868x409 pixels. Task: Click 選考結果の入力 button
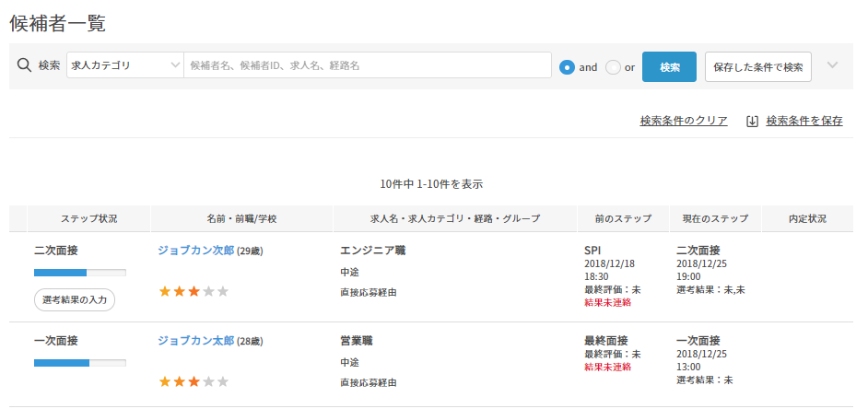pyautogui.click(x=75, y=299)
